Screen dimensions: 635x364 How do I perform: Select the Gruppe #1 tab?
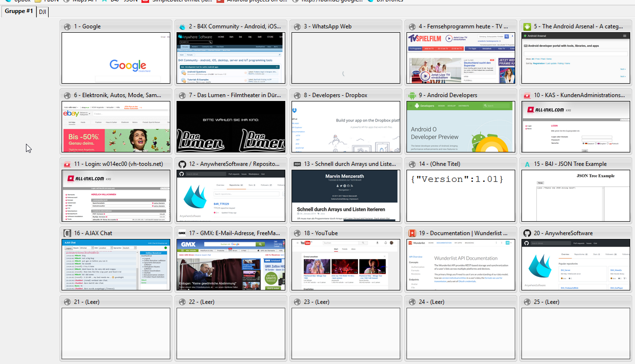19,11
